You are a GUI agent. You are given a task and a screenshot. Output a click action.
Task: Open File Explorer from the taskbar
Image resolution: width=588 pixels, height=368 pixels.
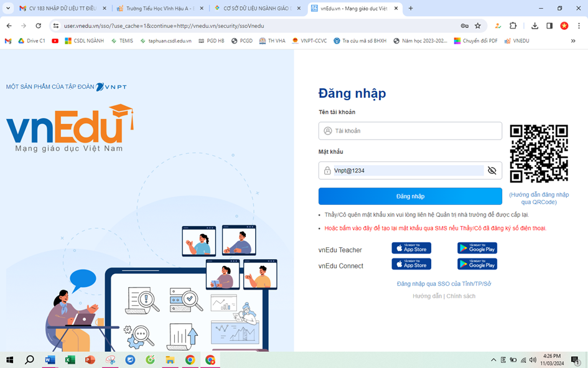(x=170, y=360)
